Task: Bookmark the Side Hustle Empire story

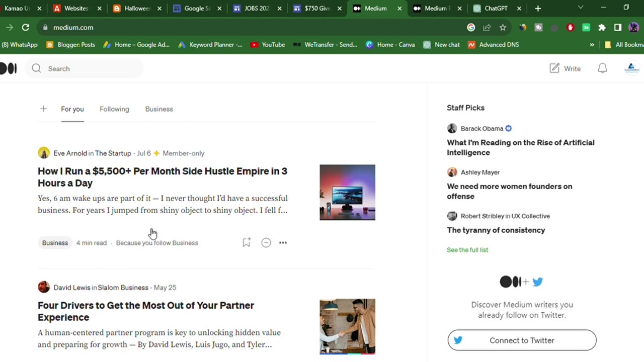Action: click(247, 243)
